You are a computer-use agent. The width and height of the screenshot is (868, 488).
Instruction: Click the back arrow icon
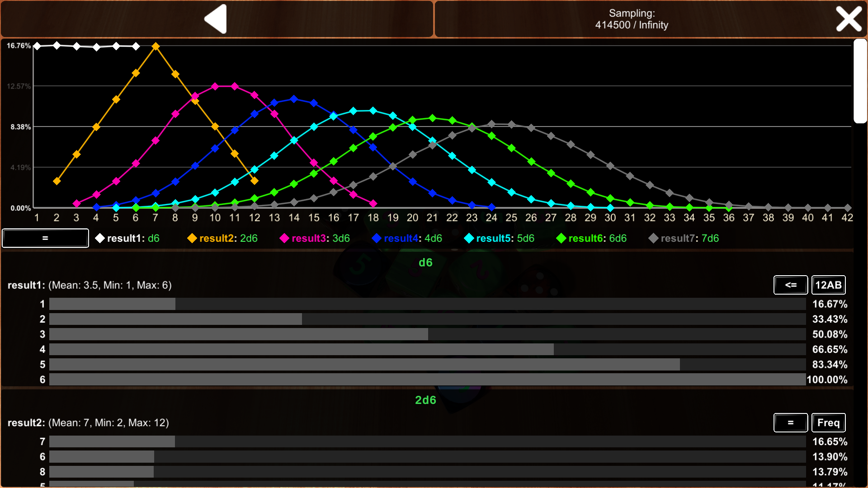pos(216,19)
